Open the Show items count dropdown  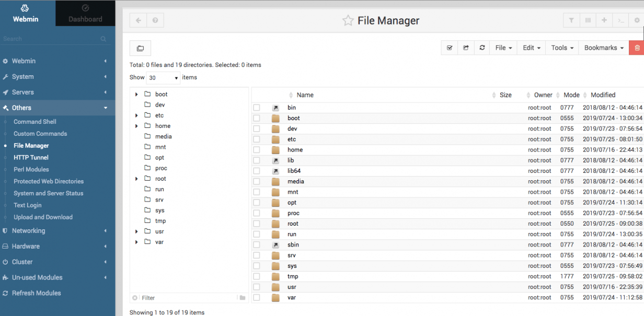click(163, 78)
